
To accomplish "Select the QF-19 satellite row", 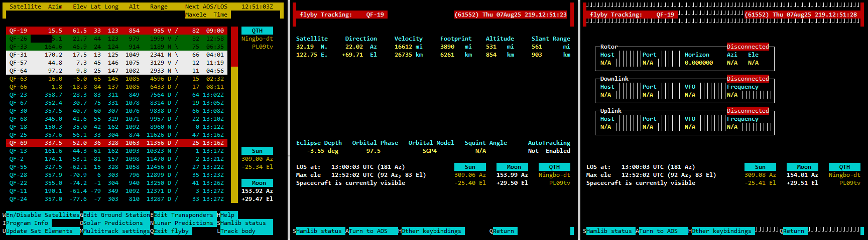I will [116, 31].
